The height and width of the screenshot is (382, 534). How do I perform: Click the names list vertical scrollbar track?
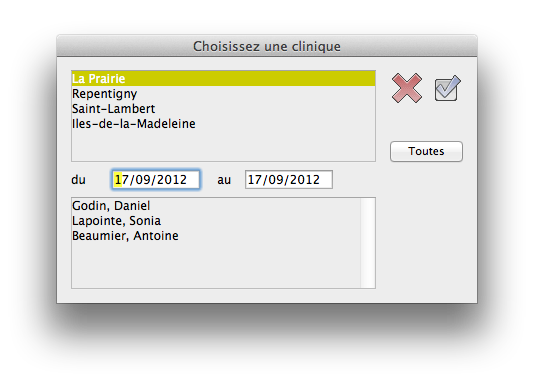368,243
